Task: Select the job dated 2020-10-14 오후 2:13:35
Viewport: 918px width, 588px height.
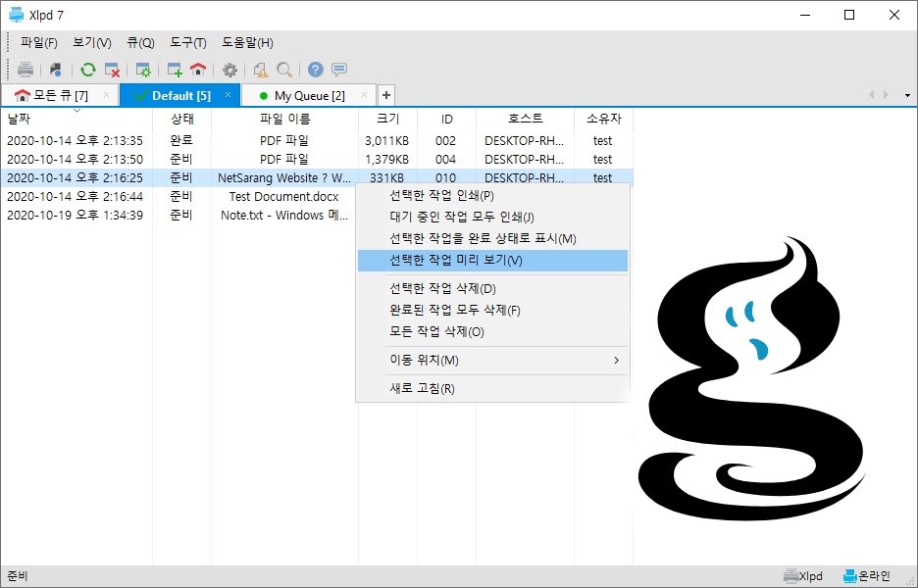Action: (316, 140)
